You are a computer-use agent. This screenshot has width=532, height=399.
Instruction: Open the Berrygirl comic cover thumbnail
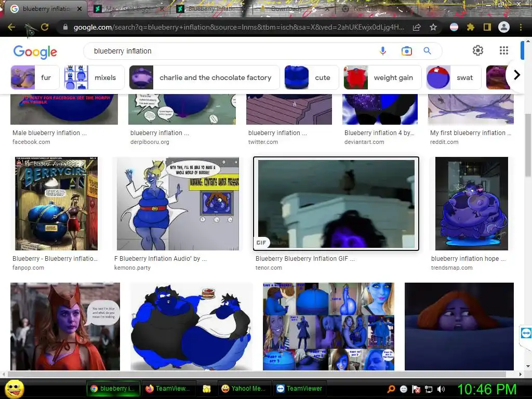tap(56, 204)
